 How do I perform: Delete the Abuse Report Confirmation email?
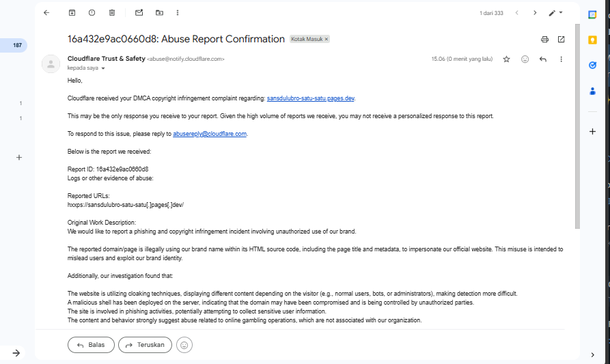tap(112, 12)
